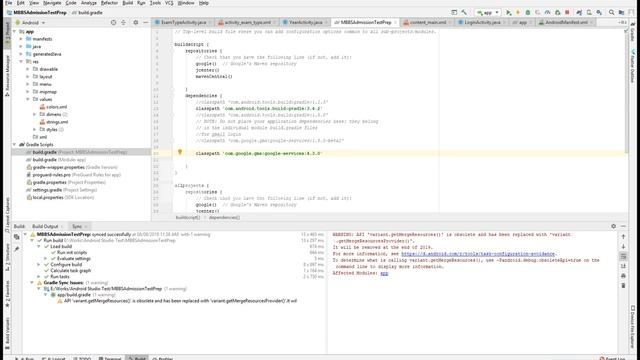Select gradle.properties in Gradle Scripts
This screenshot has width=640, height=360.
66,182
